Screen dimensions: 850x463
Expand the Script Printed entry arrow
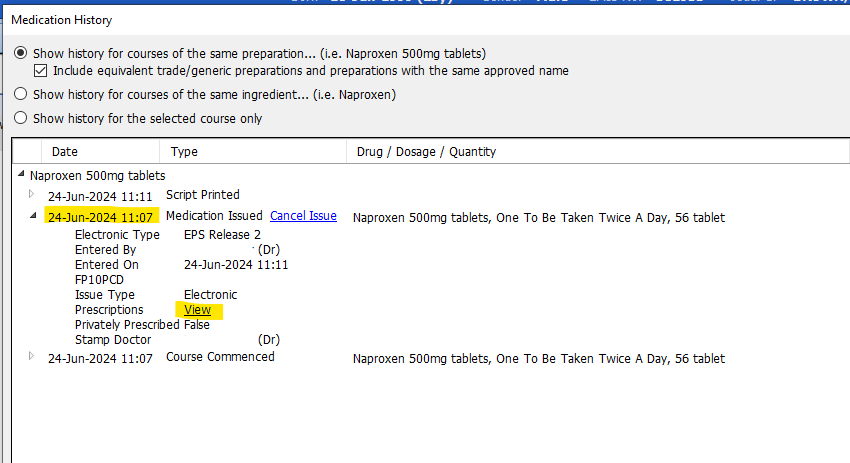pyautogui.click(x=31, y=194)
